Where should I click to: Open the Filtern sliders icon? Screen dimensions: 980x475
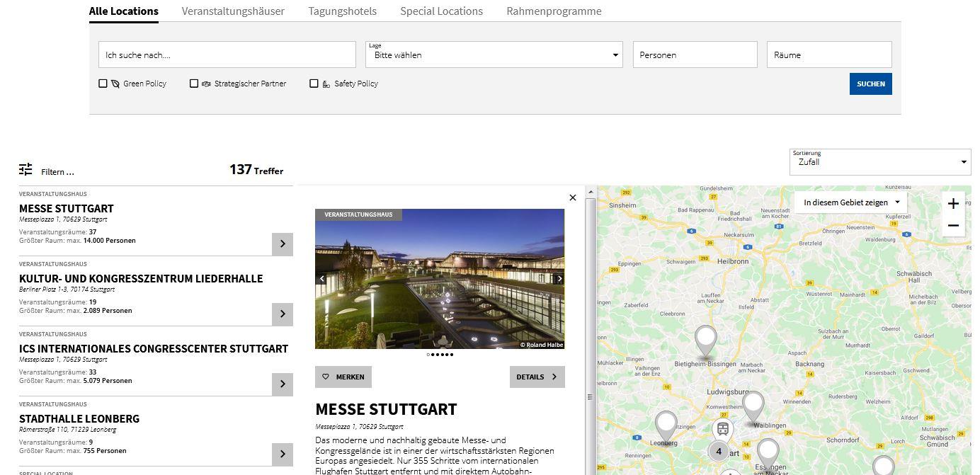click(25, 169)
